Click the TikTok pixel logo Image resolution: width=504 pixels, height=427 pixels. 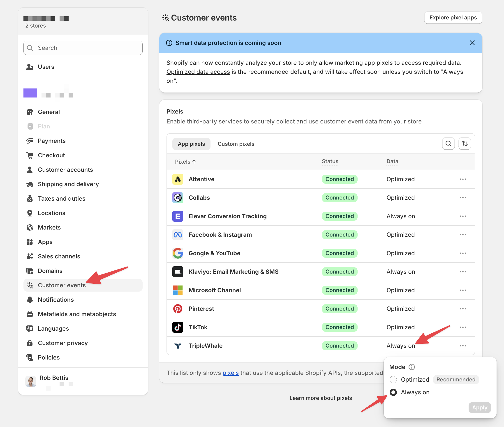(x=178, y=327)
